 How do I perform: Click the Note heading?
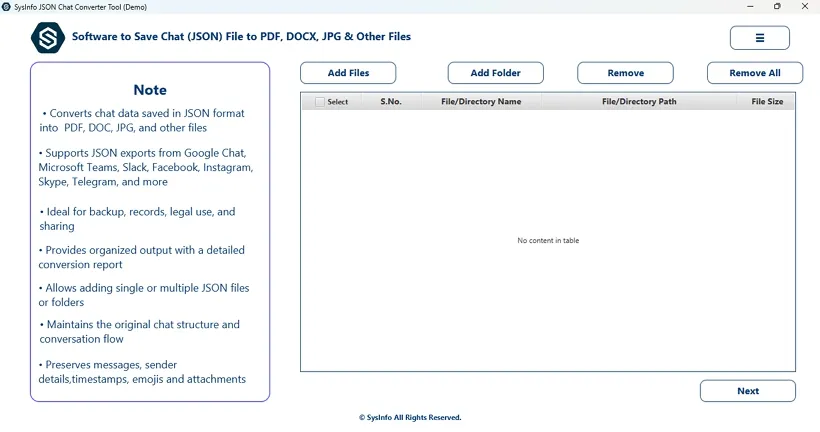click(x=150, y=90)
